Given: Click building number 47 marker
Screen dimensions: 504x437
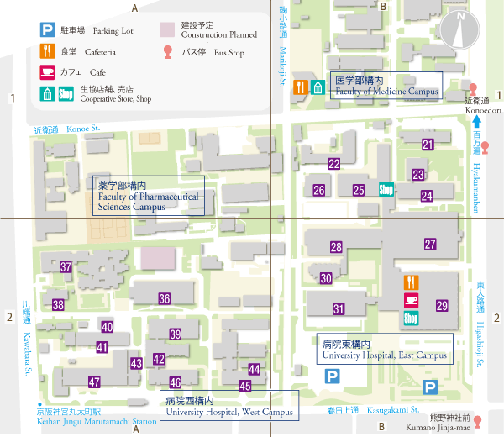Looking at the screenshot, I should pyautogui.click(x=95, y=382).
